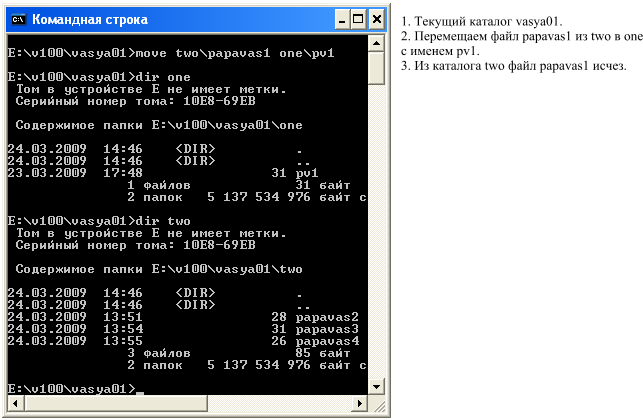Click the horizontal scrollbar thumb

116,403
